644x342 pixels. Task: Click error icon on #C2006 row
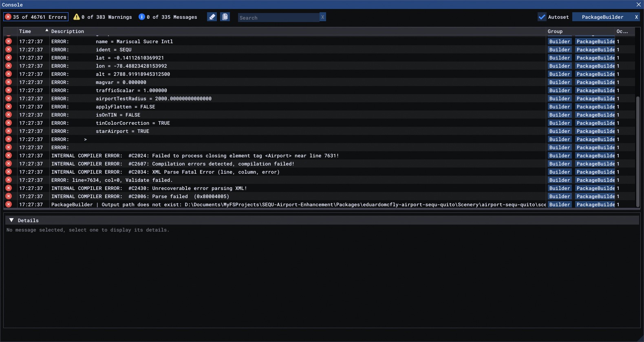point(9,196)
